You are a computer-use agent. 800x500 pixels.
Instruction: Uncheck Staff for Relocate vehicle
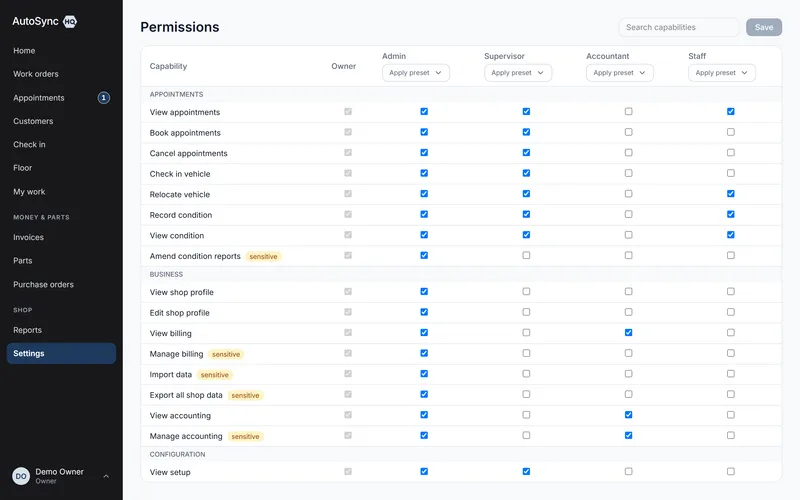731,194
